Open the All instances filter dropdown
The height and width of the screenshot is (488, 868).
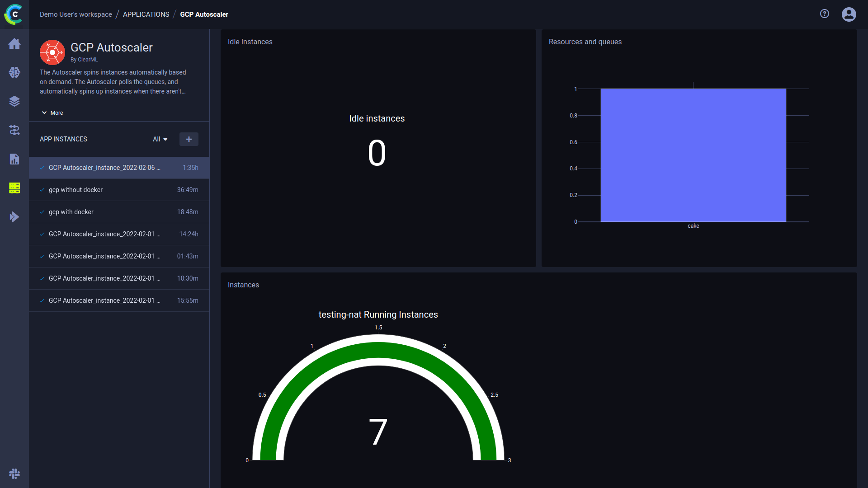[160, 139]
